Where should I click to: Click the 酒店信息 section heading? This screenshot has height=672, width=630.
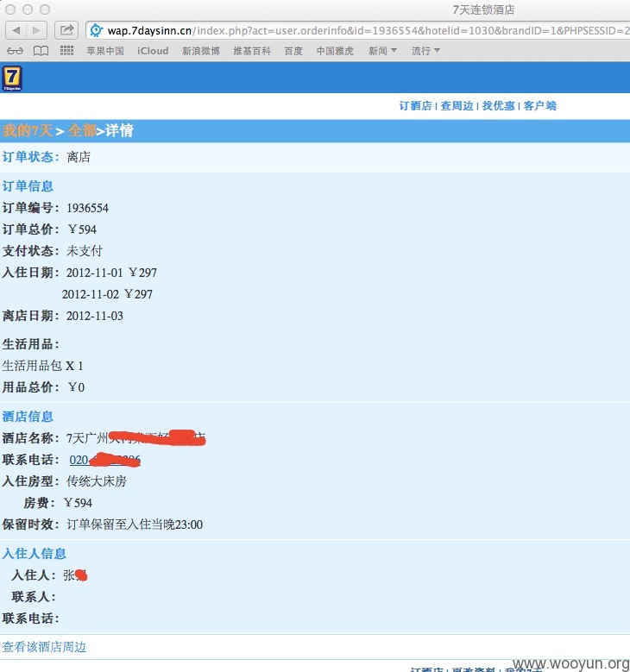28,416
